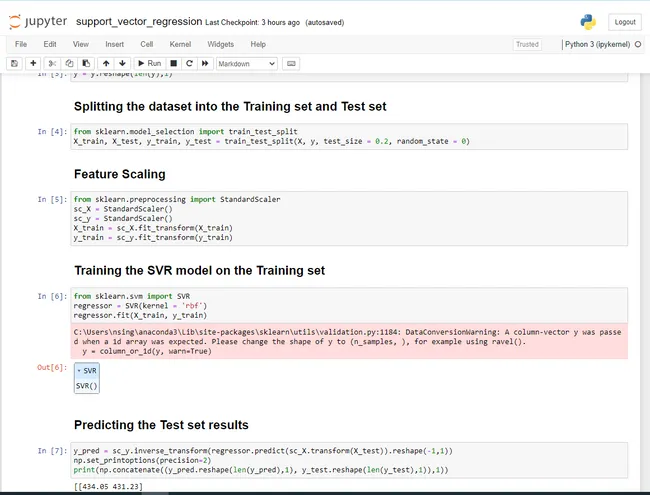650x495 pixels.
Task: Insert a cell below with plus icon
Action: 33,63
